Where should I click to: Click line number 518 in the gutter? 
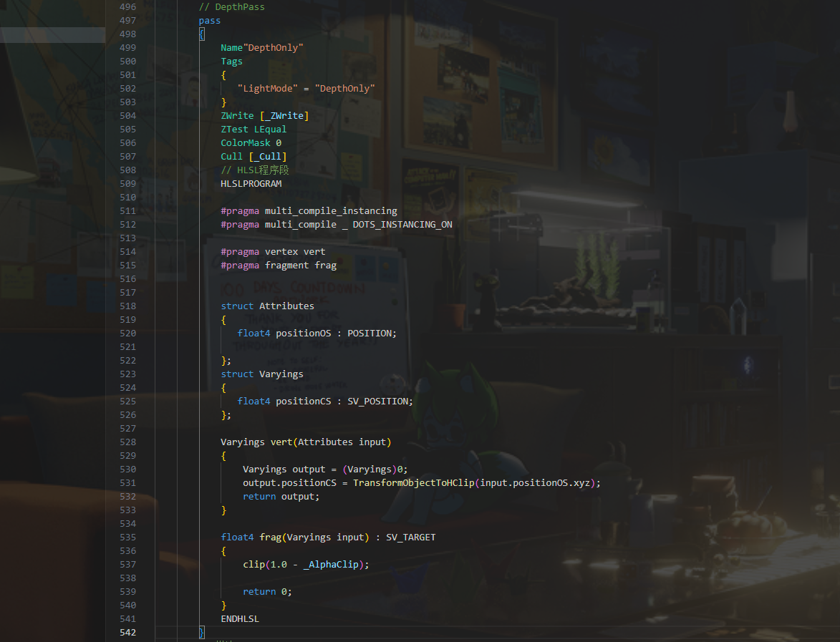coord(127,306)
